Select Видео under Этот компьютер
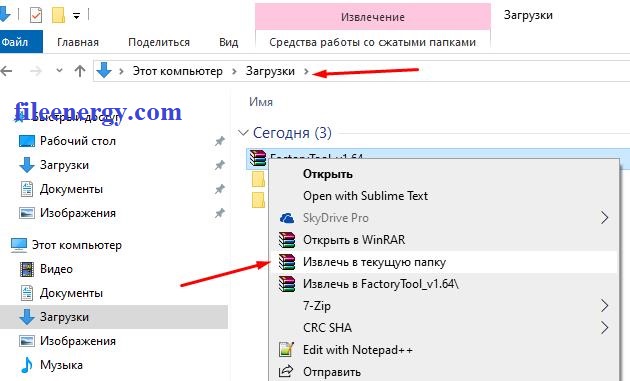This screenshot has width=630, height=381. coord(56,269)
